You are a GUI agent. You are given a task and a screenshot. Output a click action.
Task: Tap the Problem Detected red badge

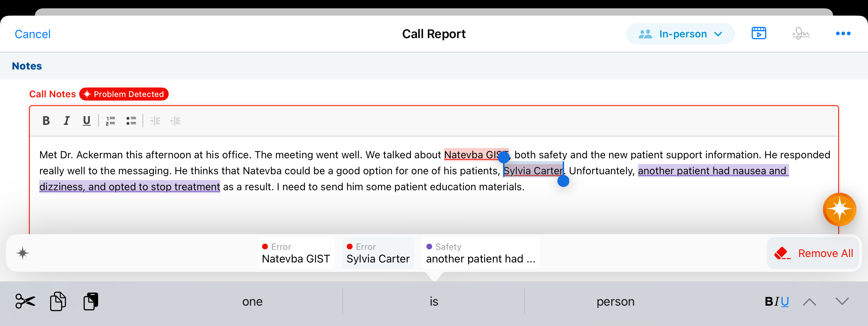click(x=124, y=94)
